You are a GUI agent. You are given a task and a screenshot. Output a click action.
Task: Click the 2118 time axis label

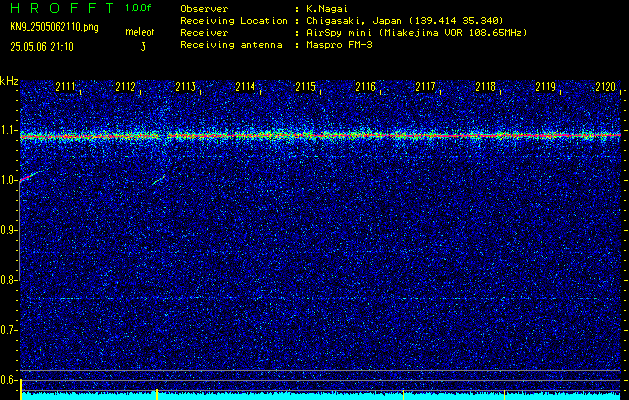(485, 86)
